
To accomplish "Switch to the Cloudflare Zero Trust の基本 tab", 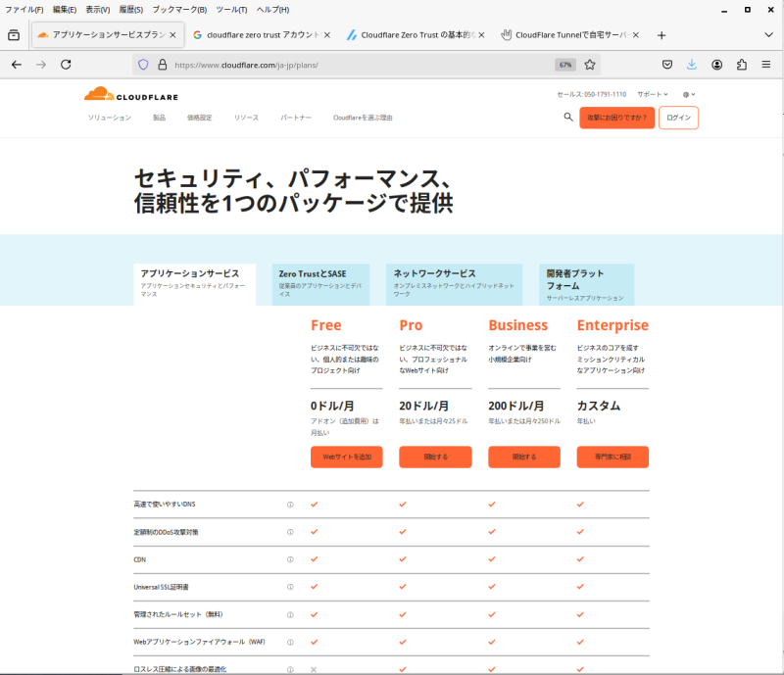I will pyautogui.click(x=415, y=35).
